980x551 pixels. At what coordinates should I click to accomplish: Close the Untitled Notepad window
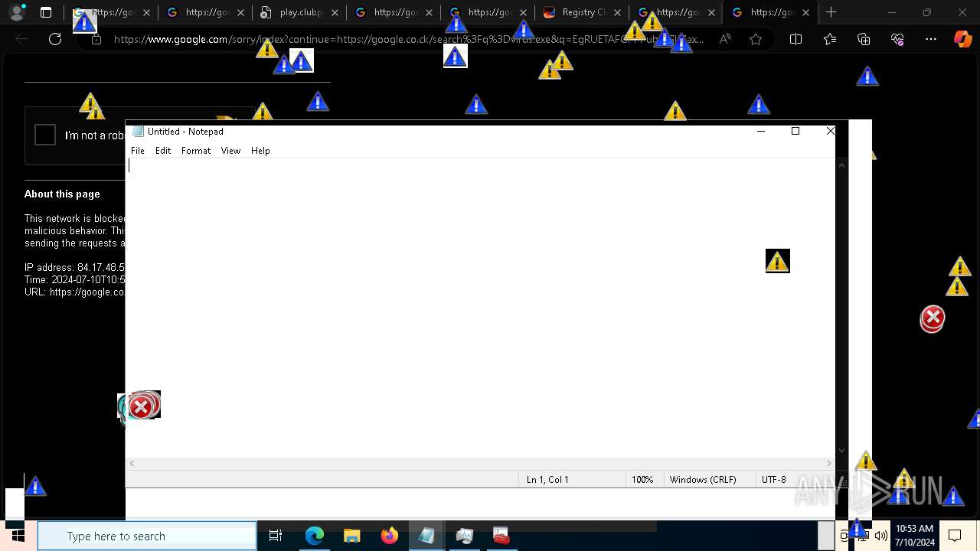[831, 131]
